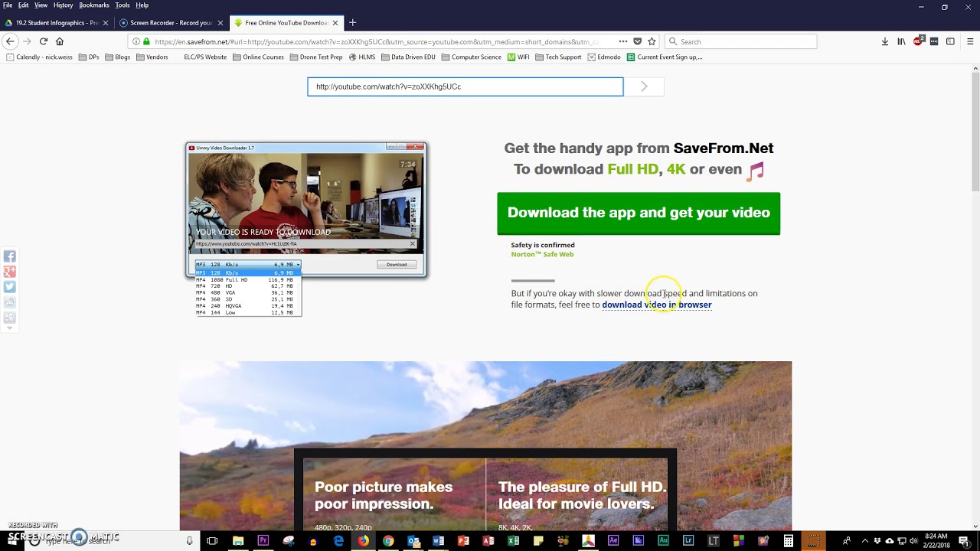
Task: Share via the Google Plus sidebar icon
Action: tap(10, 272)
